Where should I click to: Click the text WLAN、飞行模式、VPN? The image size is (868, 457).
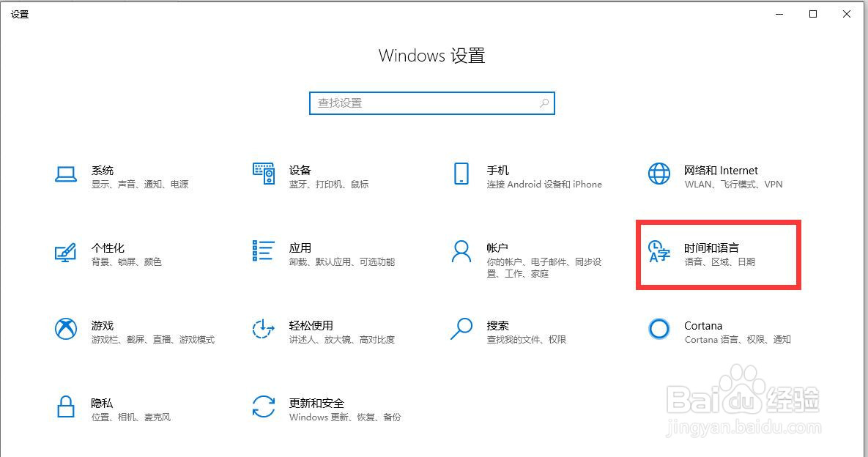click(733, 185)
